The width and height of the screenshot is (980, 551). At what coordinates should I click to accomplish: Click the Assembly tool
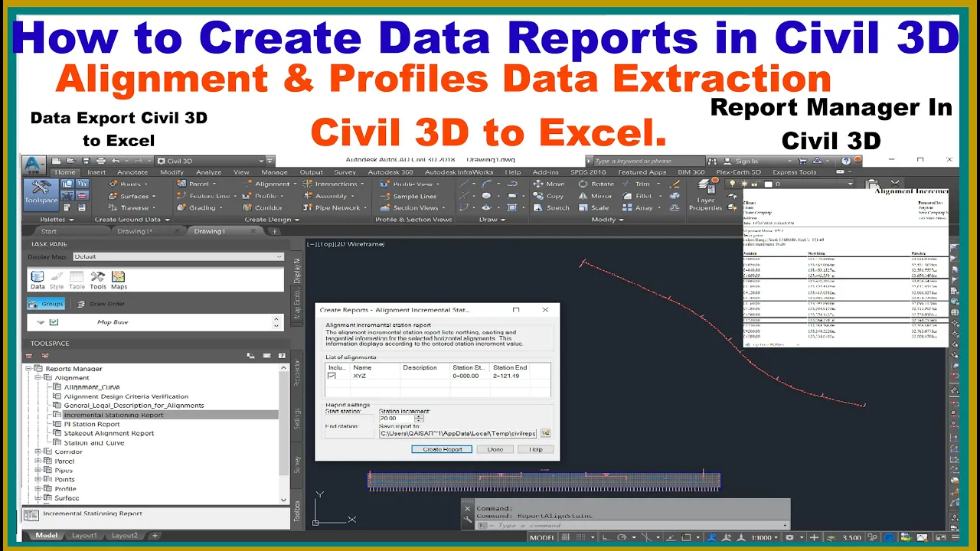[x=328, y=196]
